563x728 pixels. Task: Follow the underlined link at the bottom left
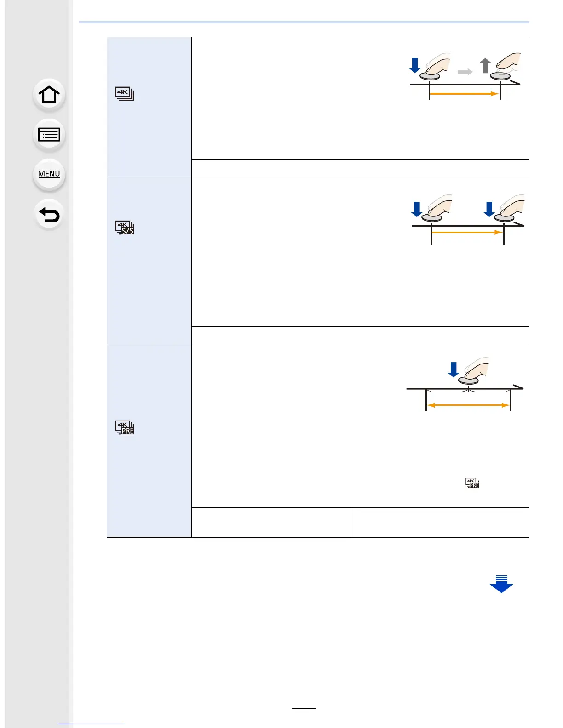[x=91, y=724]
